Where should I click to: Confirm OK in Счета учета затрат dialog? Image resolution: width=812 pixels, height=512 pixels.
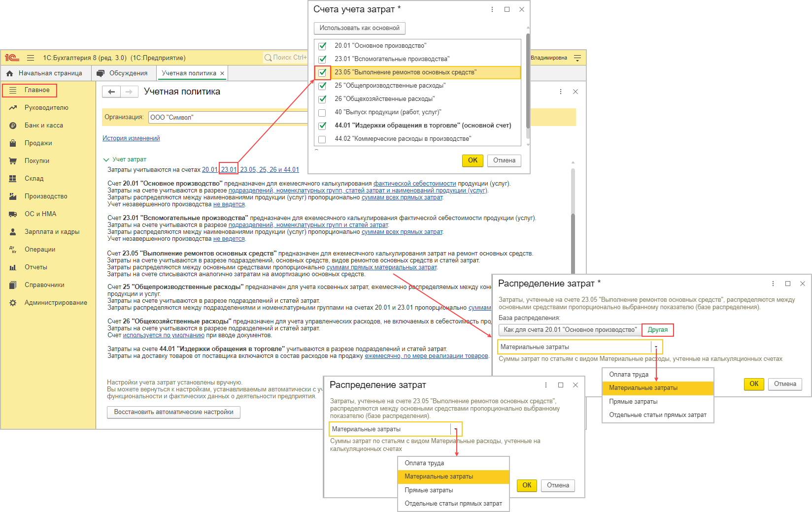click(473, 160)
